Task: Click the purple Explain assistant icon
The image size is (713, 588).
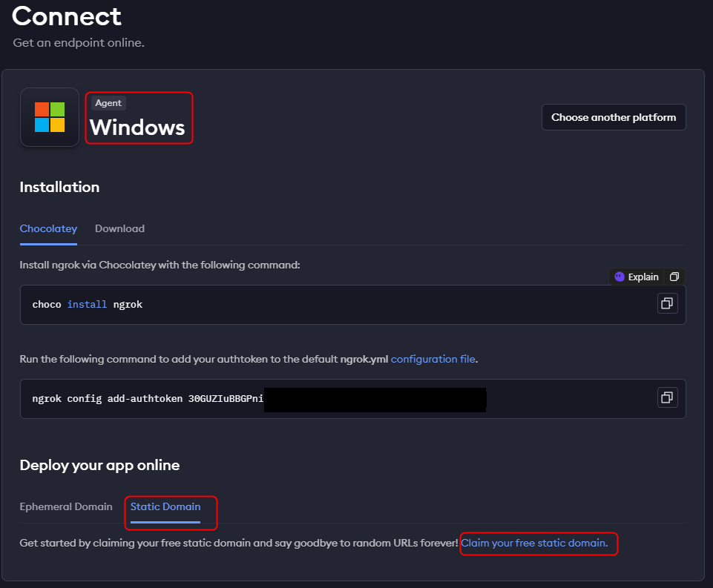Action: (x=620, y=277)
